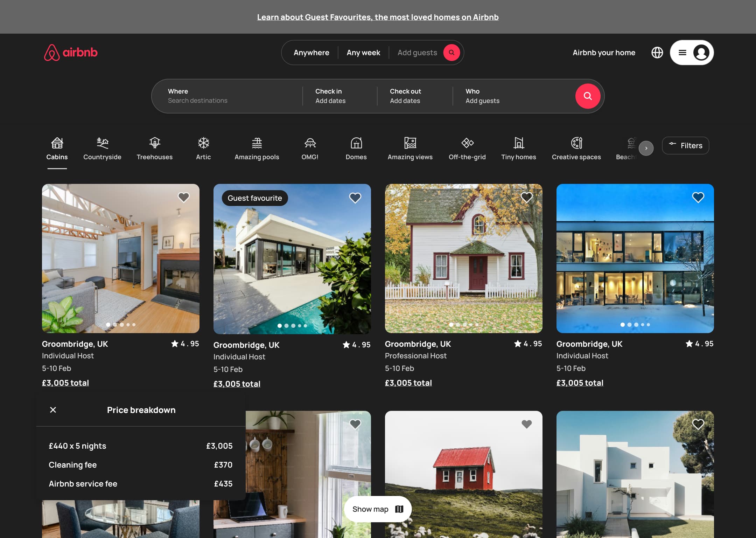Click the small red search icon in compact bar

pos(451,53)
